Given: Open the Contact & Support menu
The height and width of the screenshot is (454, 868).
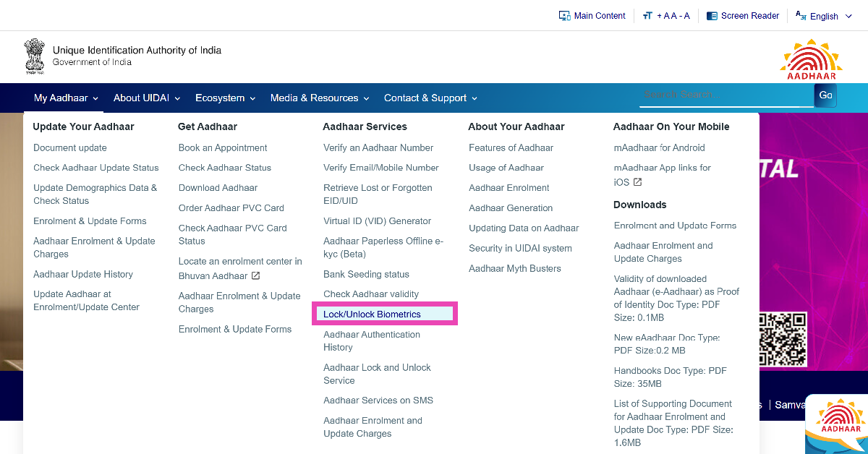Looking at the screenshot, I should coord(430,98).
